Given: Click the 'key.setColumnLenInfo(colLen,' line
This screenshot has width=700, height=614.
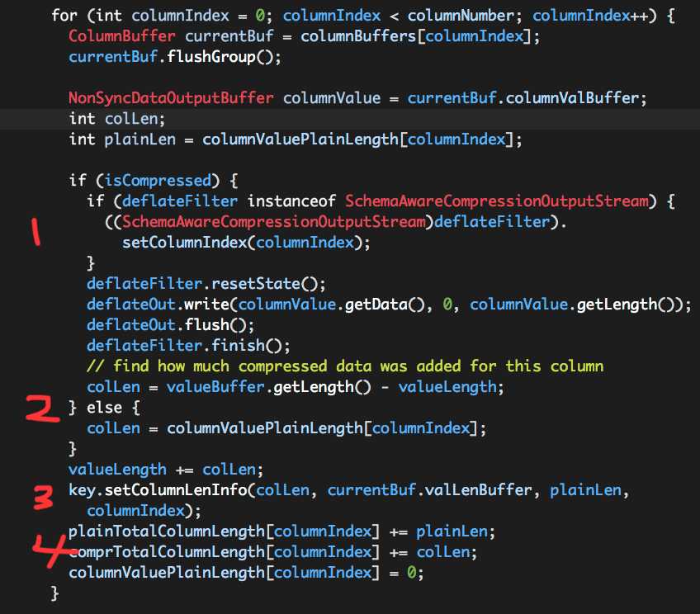Looking at the screenshot, I should pyautogui.click(x=348, y=490).
